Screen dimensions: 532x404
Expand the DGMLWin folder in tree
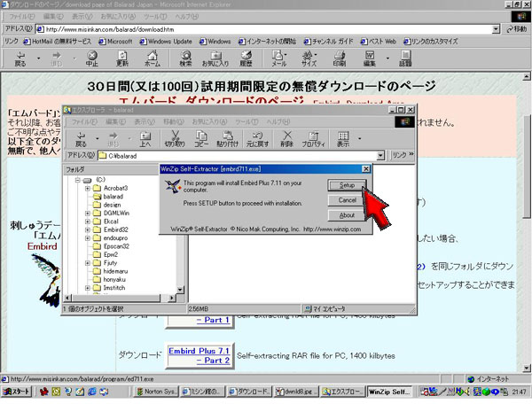(88, 213)
